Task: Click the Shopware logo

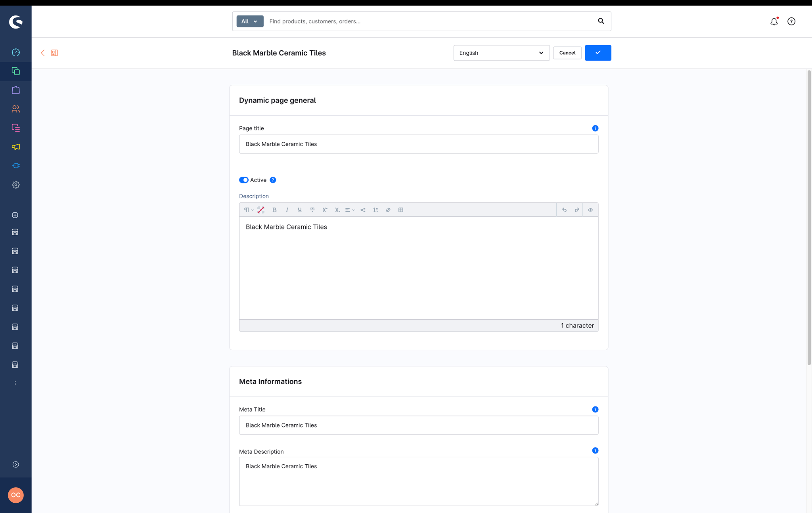Action: click(x=15, y=22)
